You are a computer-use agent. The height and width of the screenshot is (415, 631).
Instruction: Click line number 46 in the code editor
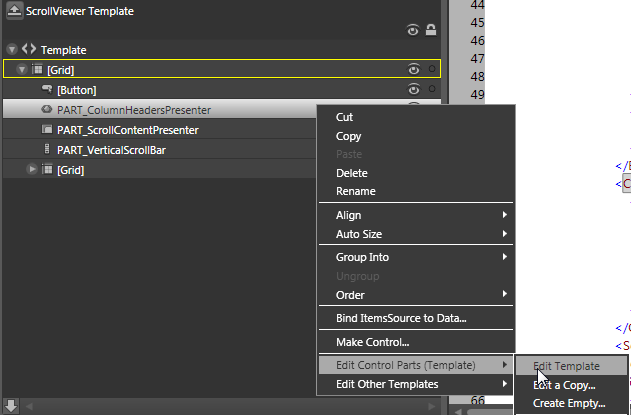pos(477,41)
